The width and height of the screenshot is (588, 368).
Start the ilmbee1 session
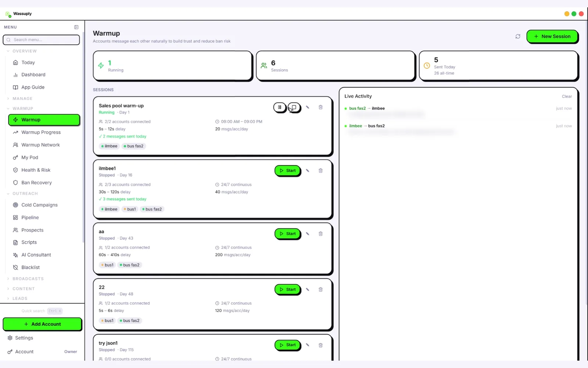(288, 171)
